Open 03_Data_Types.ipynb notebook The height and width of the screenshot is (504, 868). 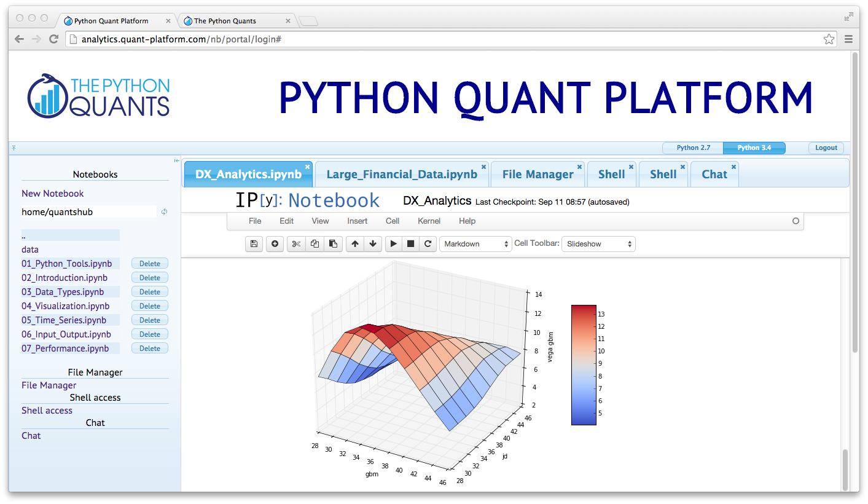click(x=63, y=292)
